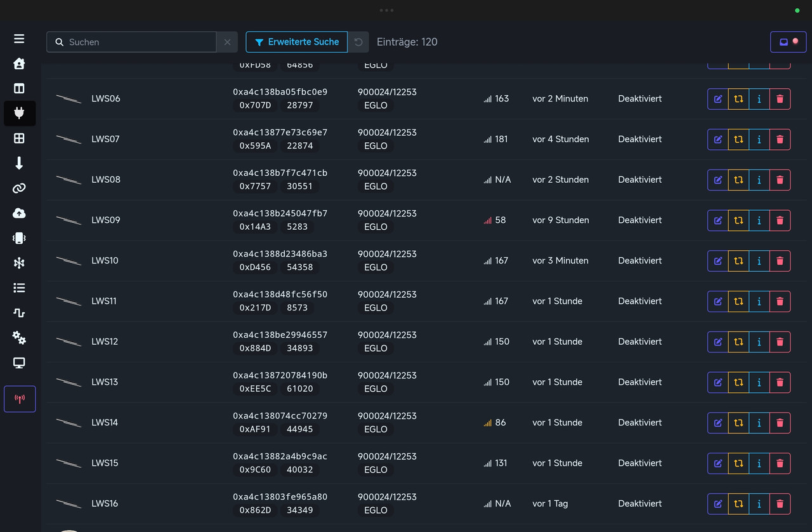Click the 0x707D short address badge
The width and height of the screenshot is (812, 532).
pos(255,105)
